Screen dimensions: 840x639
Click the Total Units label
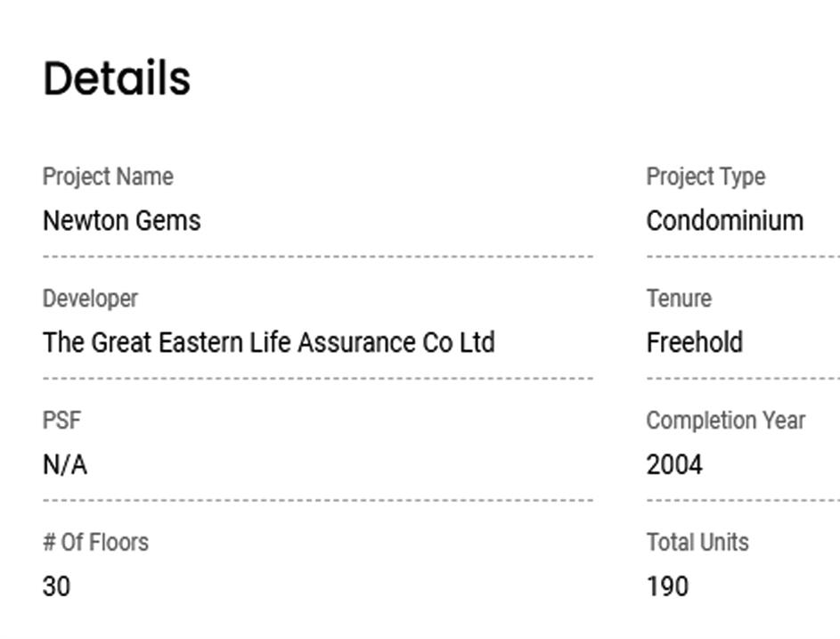(x=697, y=542)
